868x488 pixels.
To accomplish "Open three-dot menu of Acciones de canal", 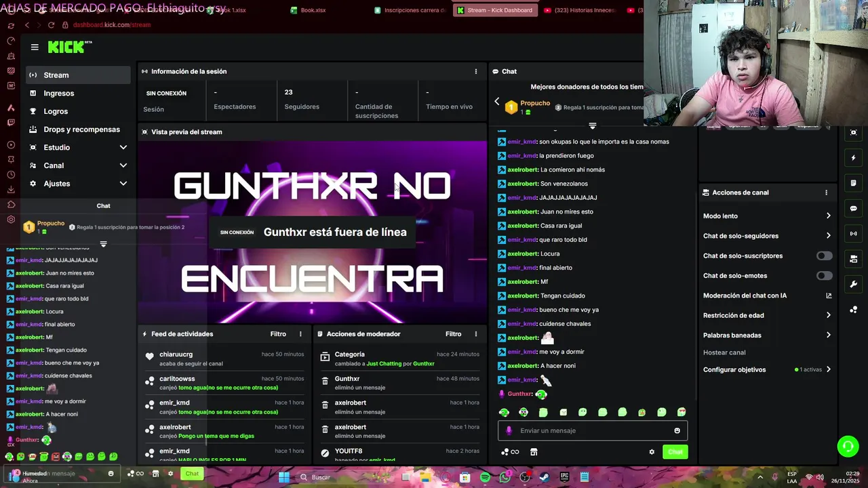I will pyautogui.click(x=826, y=192).
